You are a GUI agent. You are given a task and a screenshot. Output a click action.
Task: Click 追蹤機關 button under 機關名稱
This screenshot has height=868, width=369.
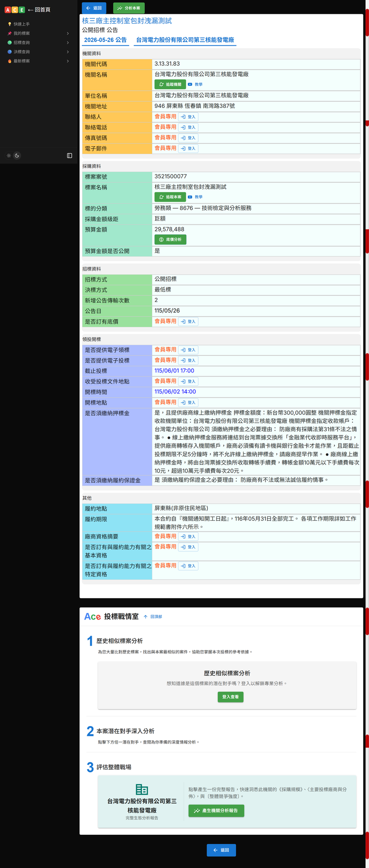(x=170, y=84)
